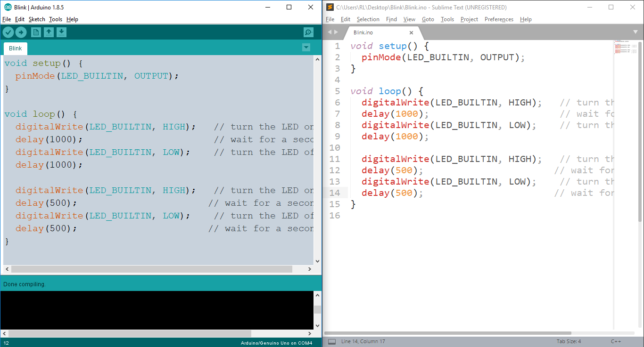Open the Arduino File menu
This screenshot has width=644, height=347.
point(7,19)
